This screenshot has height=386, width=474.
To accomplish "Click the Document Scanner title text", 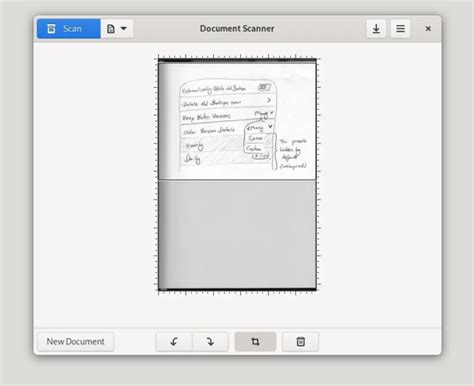I will (237, 29).
